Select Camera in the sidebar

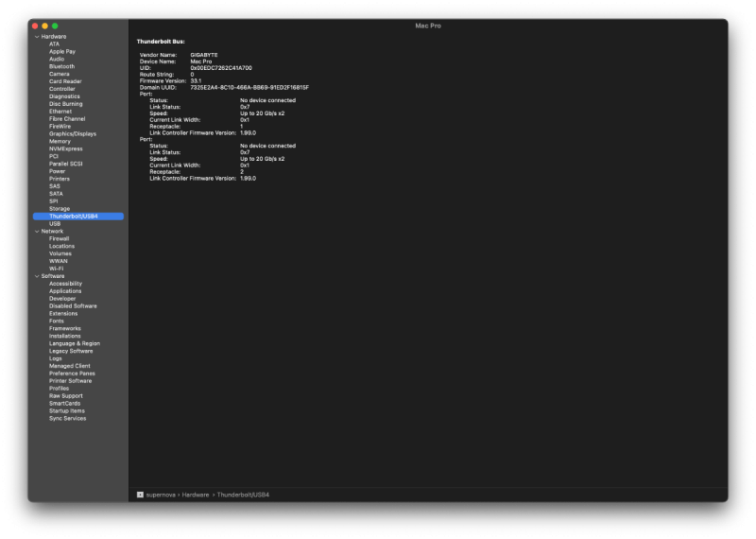60,74
